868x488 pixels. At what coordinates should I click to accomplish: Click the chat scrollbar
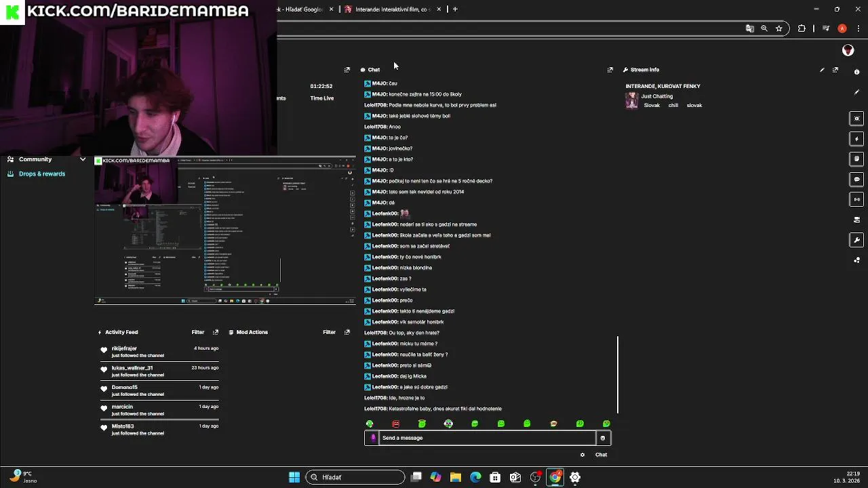click(618, 374)
